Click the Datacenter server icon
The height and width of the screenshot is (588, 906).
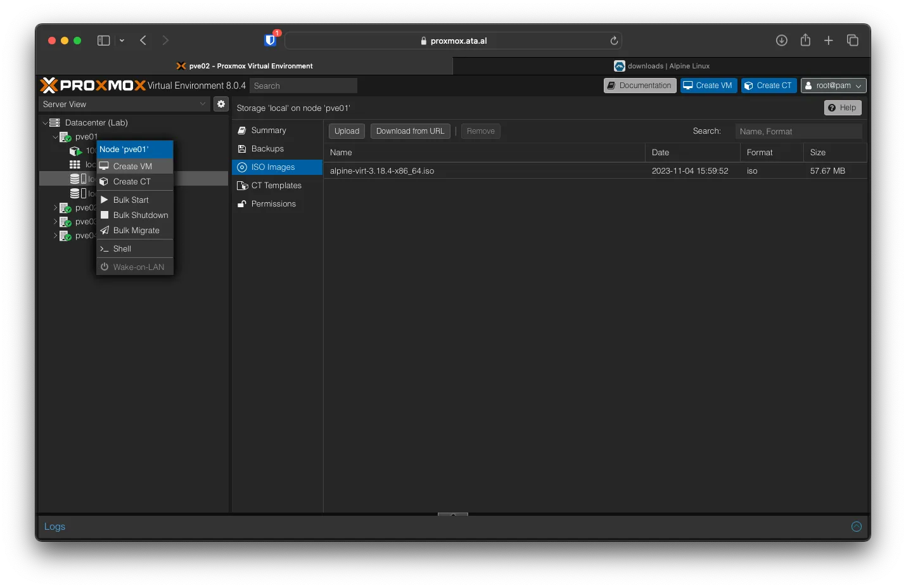54,123
